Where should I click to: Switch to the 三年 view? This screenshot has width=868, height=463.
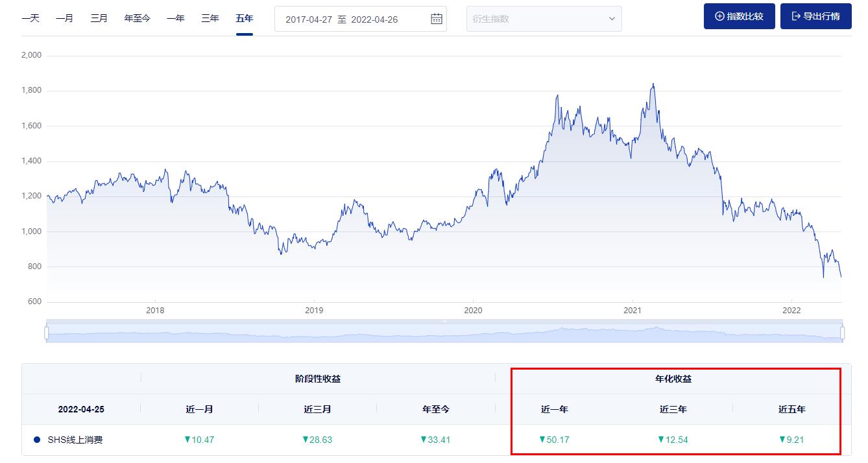209,18
